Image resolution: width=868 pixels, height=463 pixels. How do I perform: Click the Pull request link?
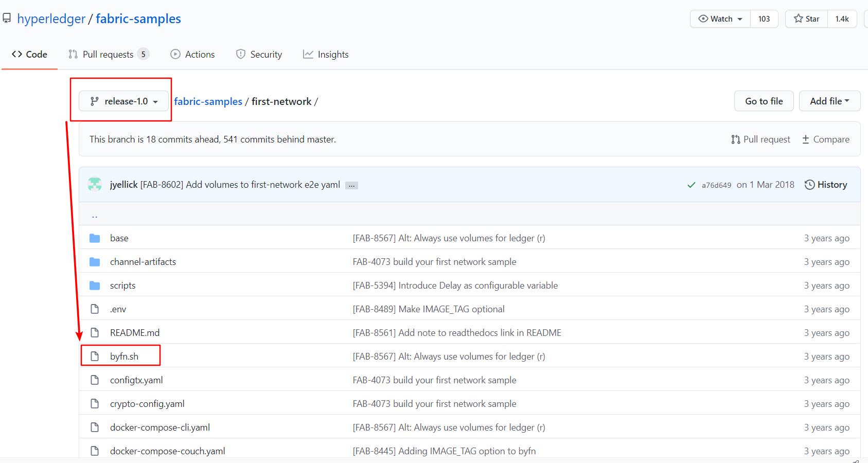[760, 139]
